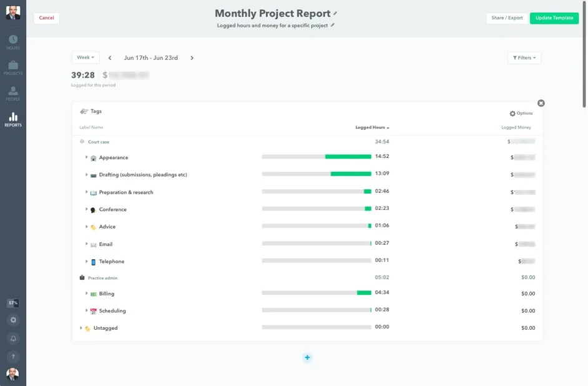
Task: Open the Week period dropdown
Action: click(85, 57)
